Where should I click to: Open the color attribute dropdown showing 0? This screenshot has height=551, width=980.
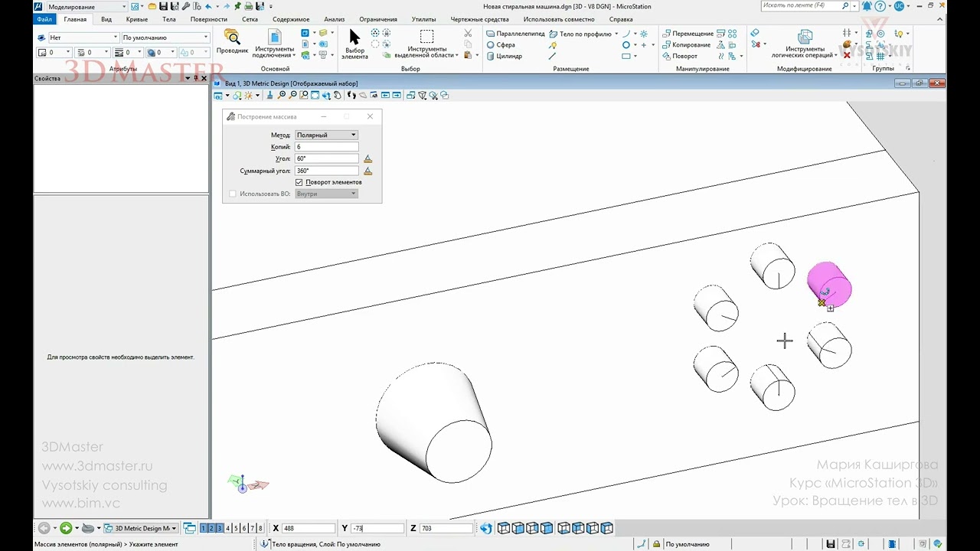coord(54,53)
